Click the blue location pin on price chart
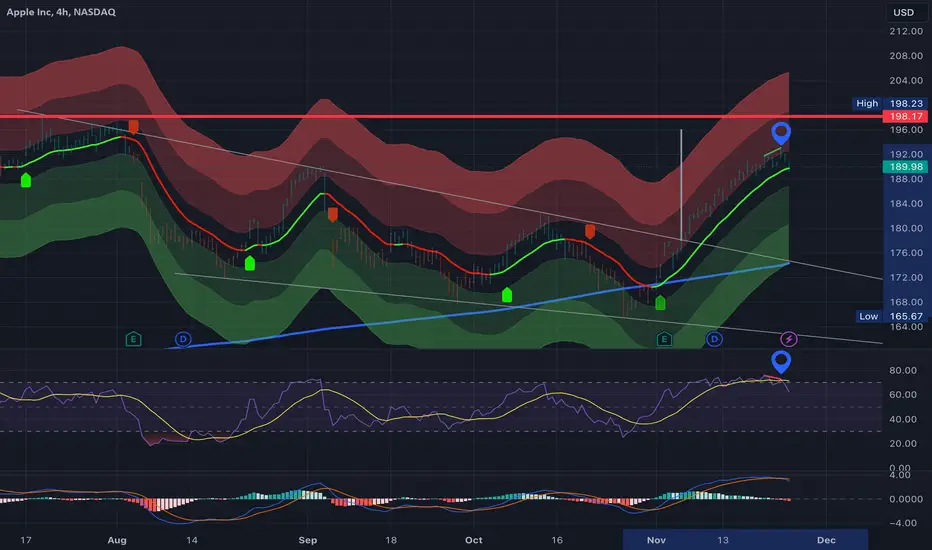Screen dimensions: 932x550 pos(781,133)
